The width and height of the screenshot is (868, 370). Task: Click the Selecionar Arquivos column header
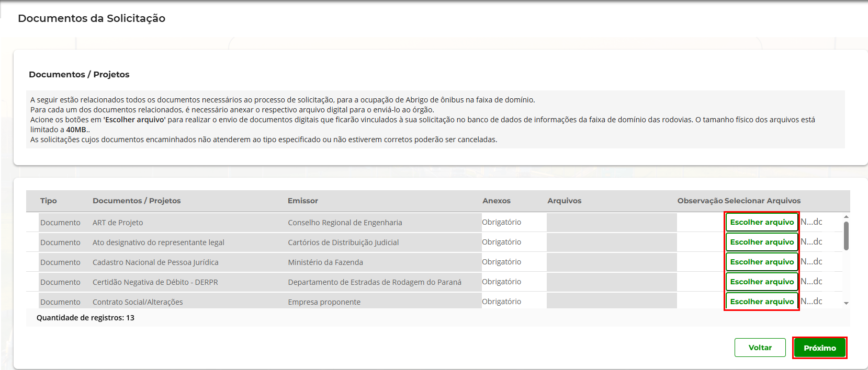[x=762, y=201]
